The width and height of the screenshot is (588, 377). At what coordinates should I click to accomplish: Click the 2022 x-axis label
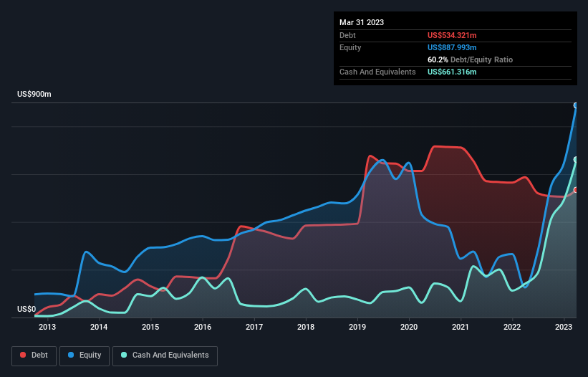click(x=512, y=327)
